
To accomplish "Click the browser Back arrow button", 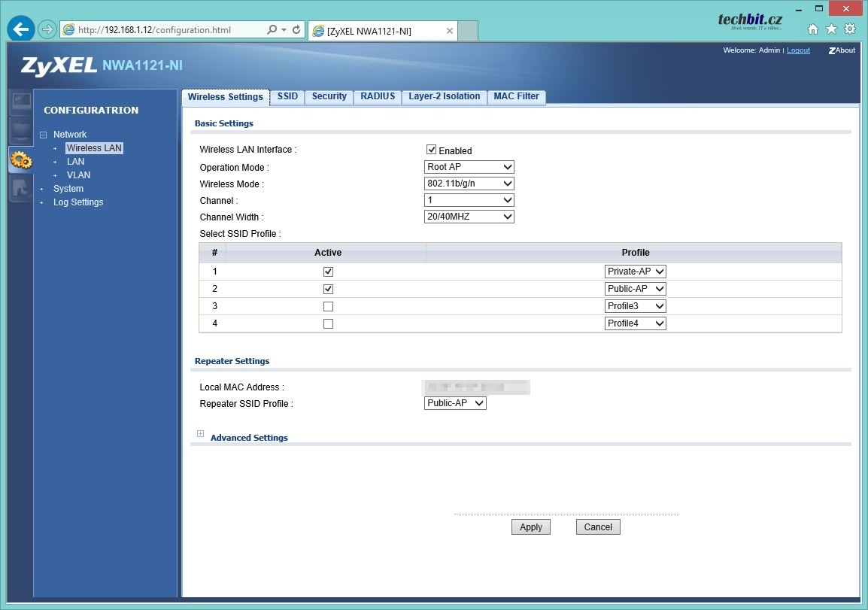I will click(x=21, y=29).
